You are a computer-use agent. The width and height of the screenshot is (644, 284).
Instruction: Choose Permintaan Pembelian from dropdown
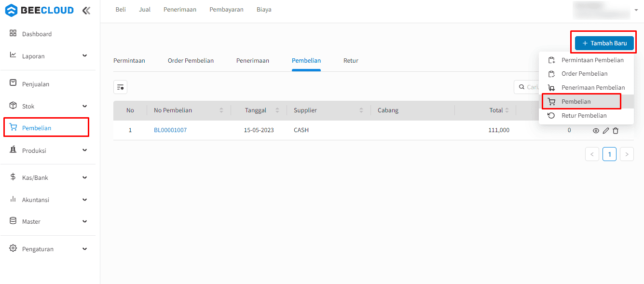point(586,60)
